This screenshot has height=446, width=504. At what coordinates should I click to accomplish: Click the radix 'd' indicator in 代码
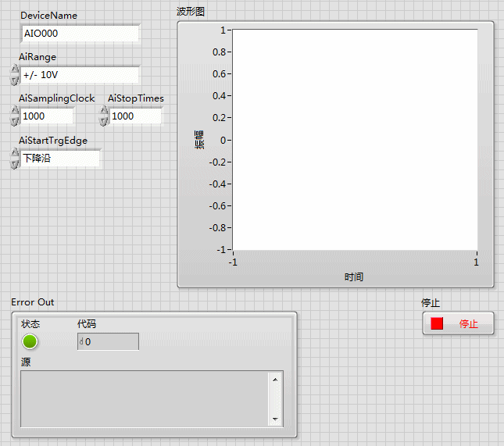pyautogui.click(x=81, y=342)
